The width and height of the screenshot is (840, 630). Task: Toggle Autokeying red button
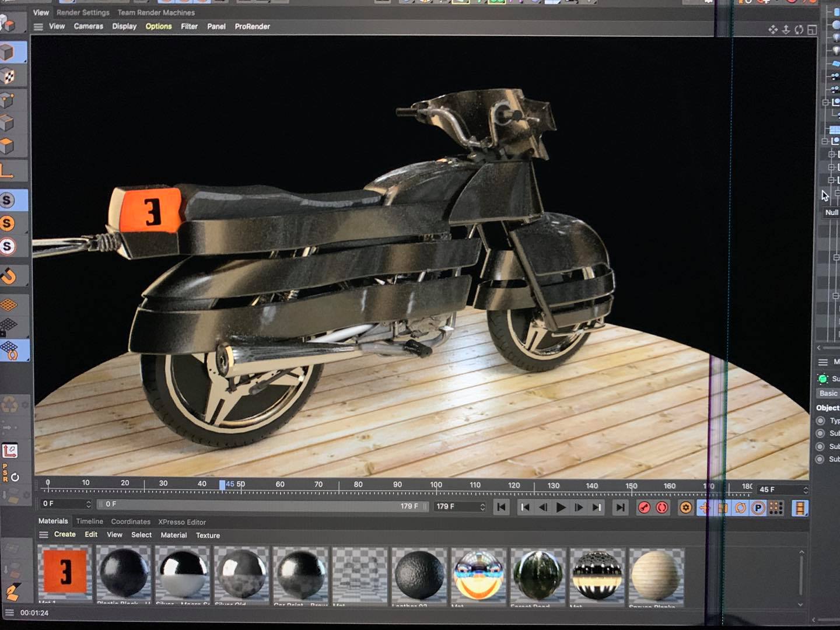662,508
